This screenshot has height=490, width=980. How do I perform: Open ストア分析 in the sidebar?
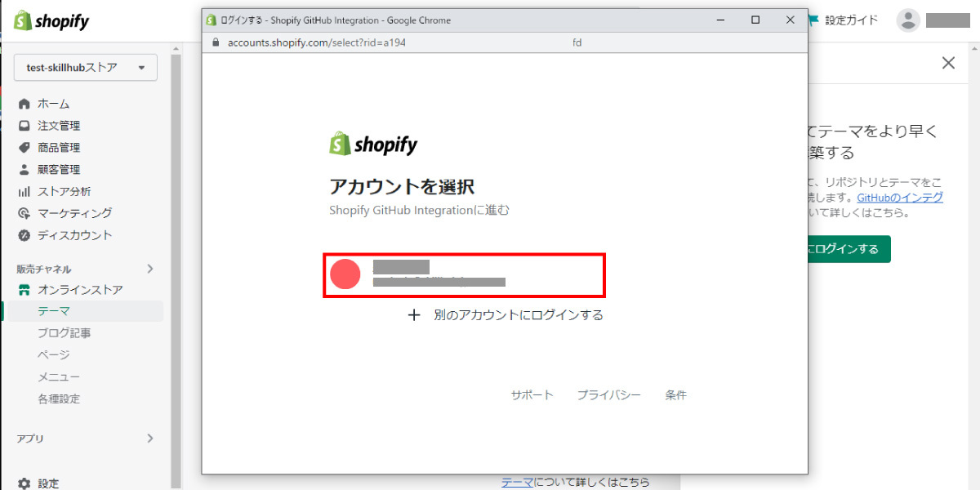click(x=64, y=192)
